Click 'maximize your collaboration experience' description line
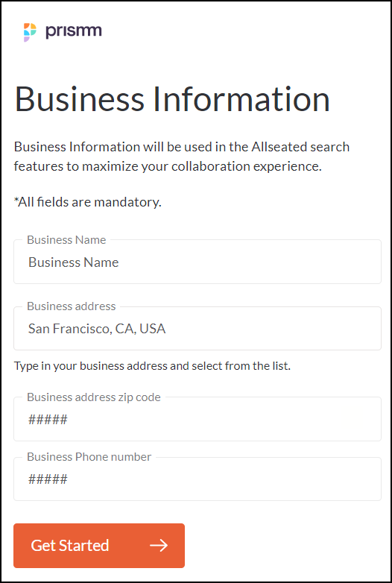392x583 pixels. [202, 166]
